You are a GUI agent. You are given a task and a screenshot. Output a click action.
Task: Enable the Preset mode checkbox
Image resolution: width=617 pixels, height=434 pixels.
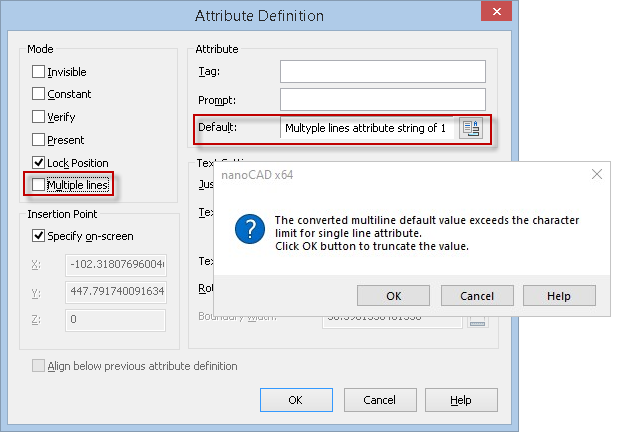[39, 140]
